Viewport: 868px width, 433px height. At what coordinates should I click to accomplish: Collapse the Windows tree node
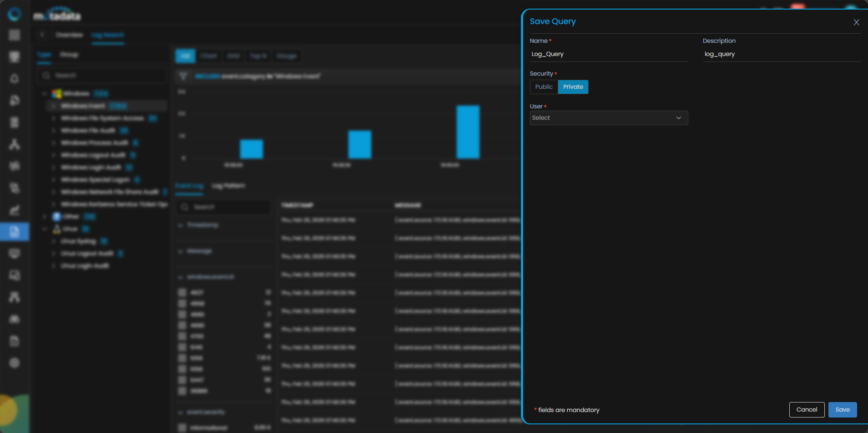[45, 94]
